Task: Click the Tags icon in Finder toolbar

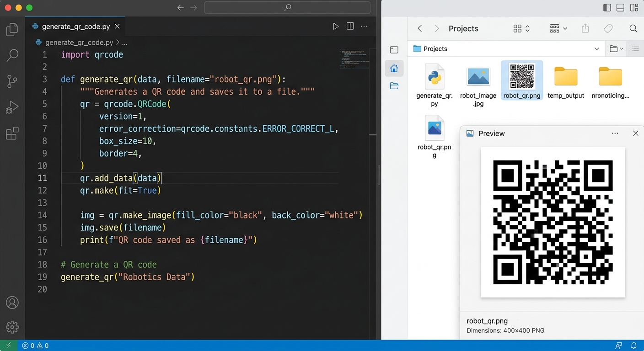Action: point(608,28)
